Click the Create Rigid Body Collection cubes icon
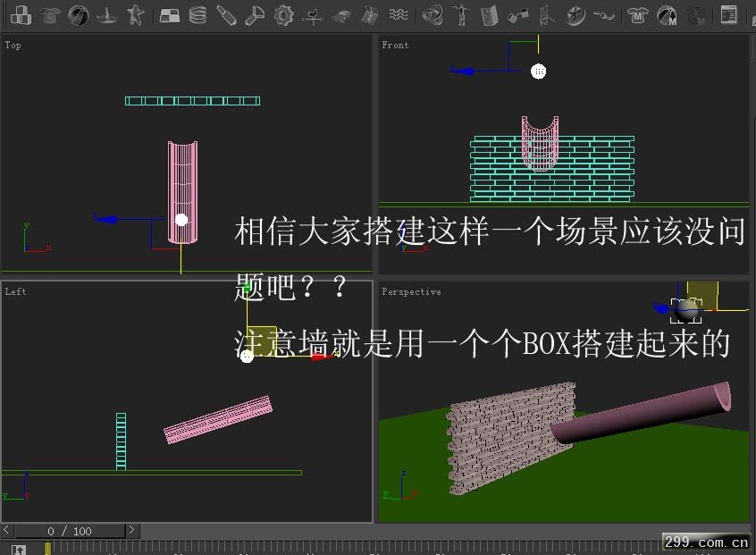756x555 pixels. click(21, 15)
